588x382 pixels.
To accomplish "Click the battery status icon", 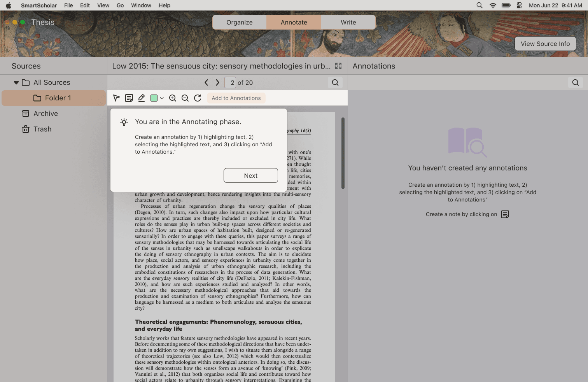I will (506, 5).
